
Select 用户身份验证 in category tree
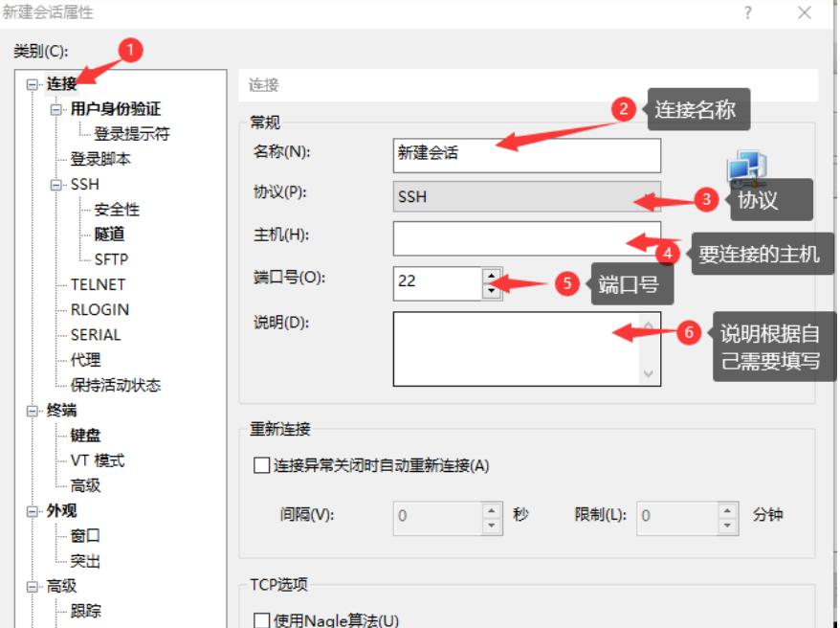tap(116, 109)
